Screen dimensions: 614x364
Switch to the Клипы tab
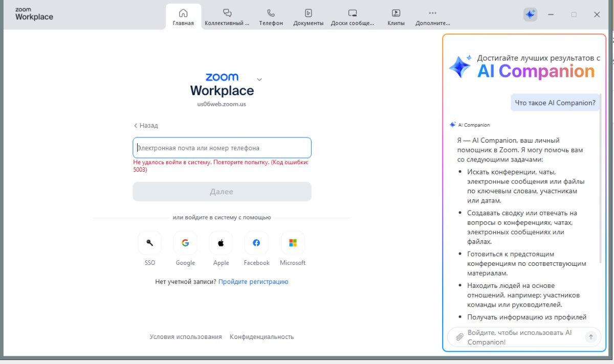[396, 17]
